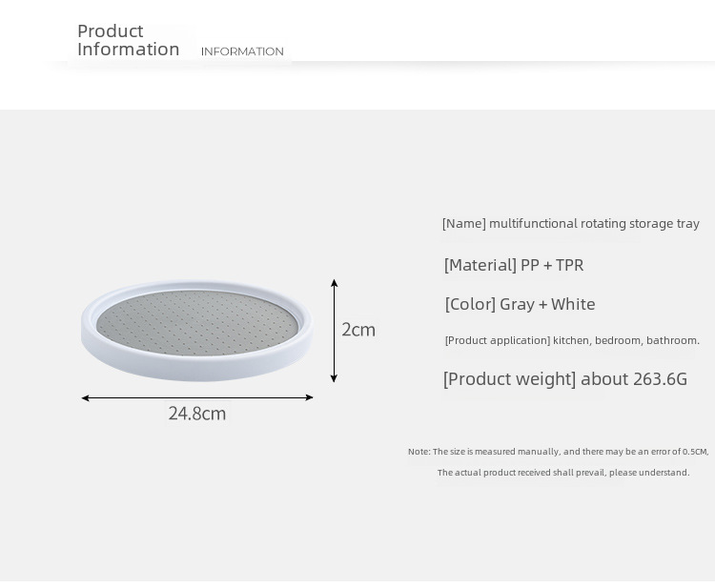Viewport: 715px width, 588px height.
Task: Click the [Color] Gray + White text
Action: coord(520,304)
